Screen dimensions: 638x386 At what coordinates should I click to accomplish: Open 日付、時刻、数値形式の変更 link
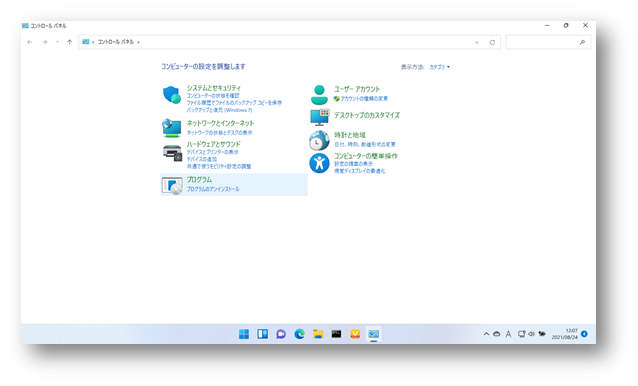click(x=365, y=144)
